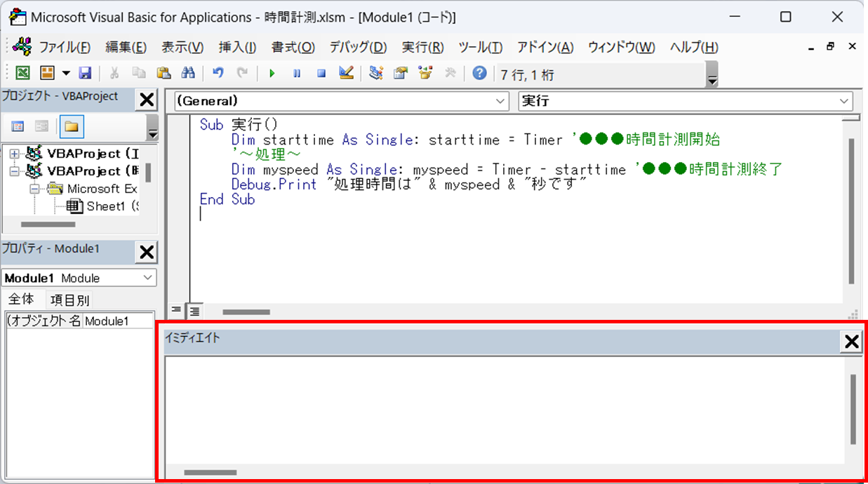
Task: Open the 実行 procedure dropdown
Action: 845,100
